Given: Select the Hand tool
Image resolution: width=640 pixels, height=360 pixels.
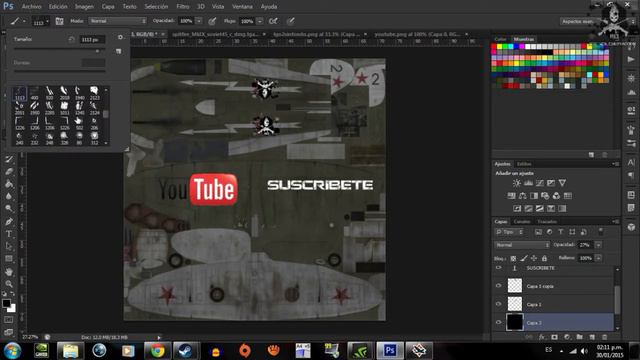Looking at the screenshot, I should (9, 271).
